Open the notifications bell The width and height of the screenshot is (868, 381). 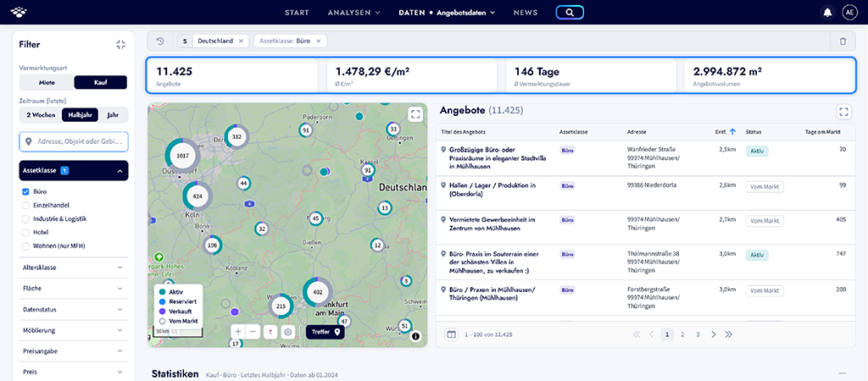pyautogui.click(x=828, y=12)
